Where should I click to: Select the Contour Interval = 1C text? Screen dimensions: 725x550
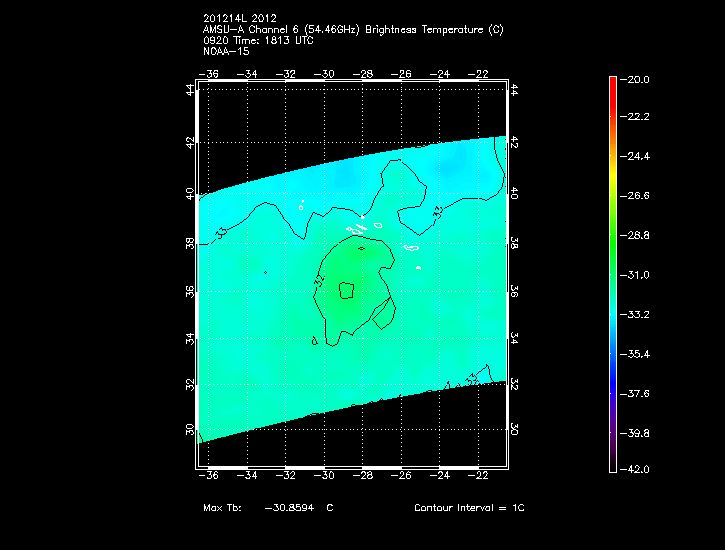tap(469, 508)
